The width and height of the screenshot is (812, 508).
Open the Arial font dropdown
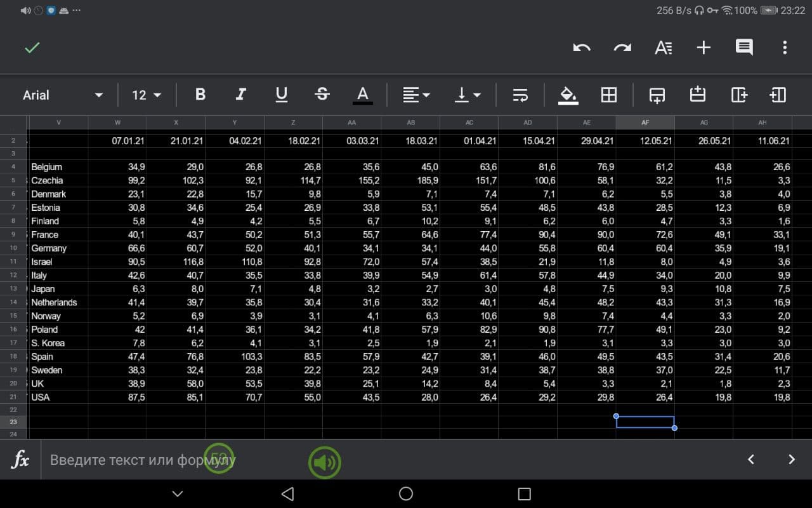(x=62, y=95)
